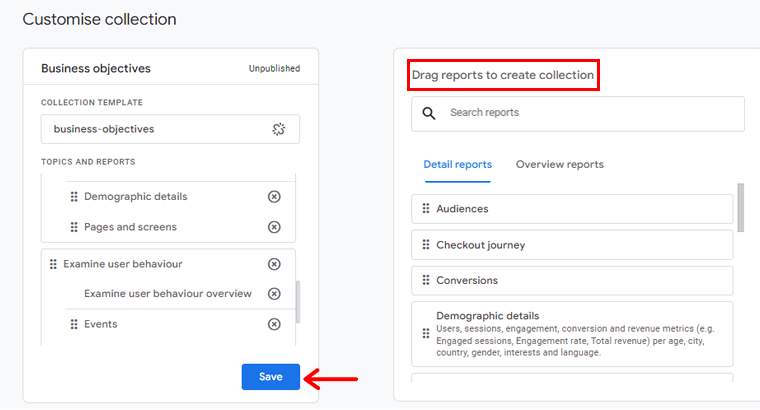Remove the Events report
Viewport: 760px width, 410px height.
[x=274, y=324]
